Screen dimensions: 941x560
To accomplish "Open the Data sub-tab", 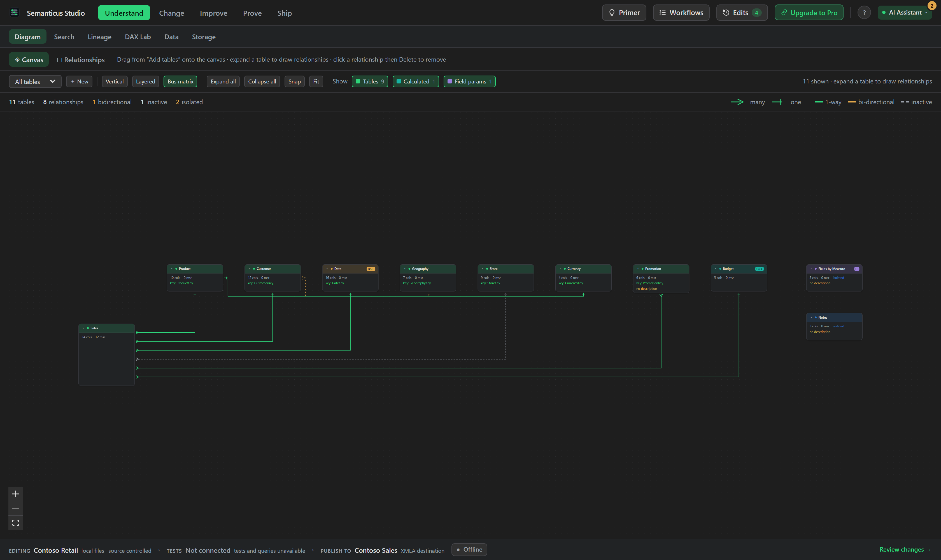I will coord(171,37).
